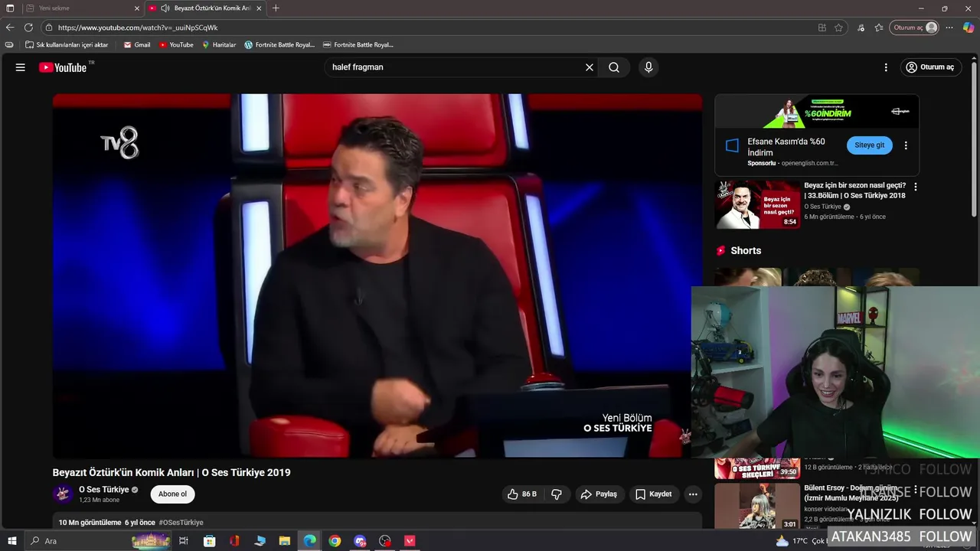
Task: Go back in the browser
Action: (10, 28)
